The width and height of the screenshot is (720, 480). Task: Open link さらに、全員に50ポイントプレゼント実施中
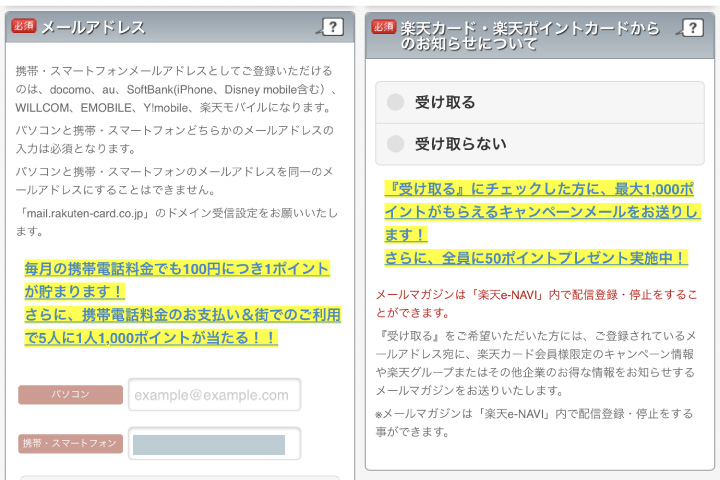[x=536, y=258]
